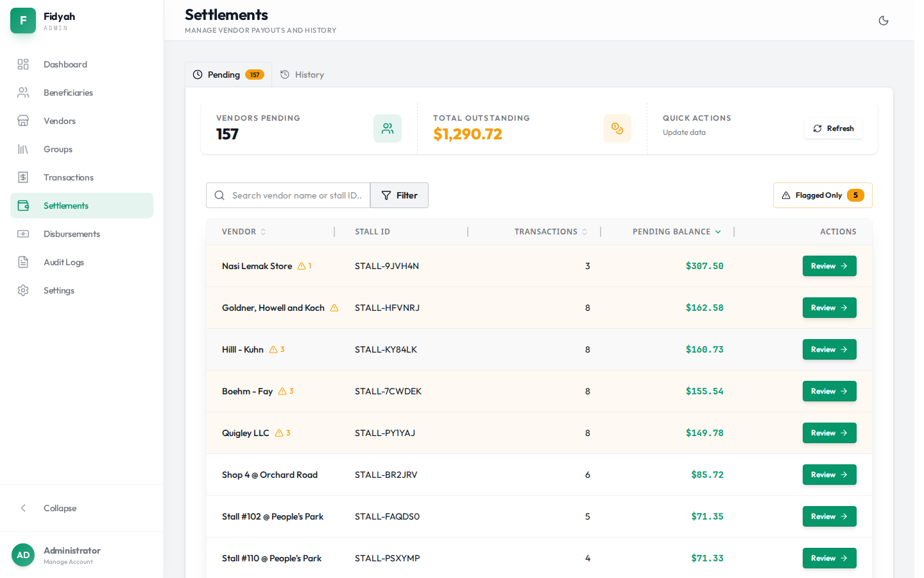The image size is (924, 578).
Task: Open Audit Logs in sidebar
Action: click(x=64, y=262)
